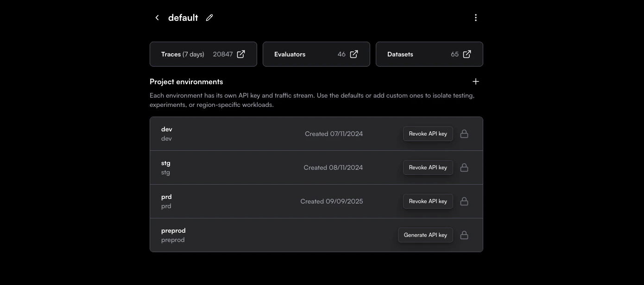
Task: Revoke API key for prd environment
Action: point(428,201)
